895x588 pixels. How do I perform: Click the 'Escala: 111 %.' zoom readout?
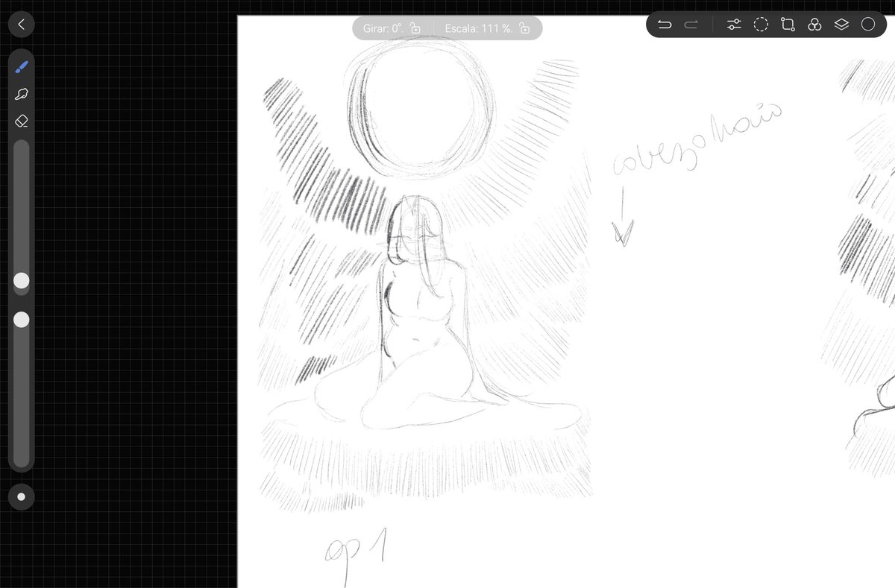pos(479,28)
